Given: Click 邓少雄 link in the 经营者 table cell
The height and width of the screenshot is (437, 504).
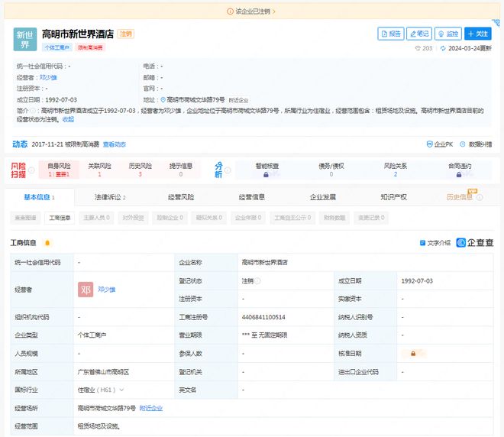Looking at the screenshot, I should click(x=106, y=290).
